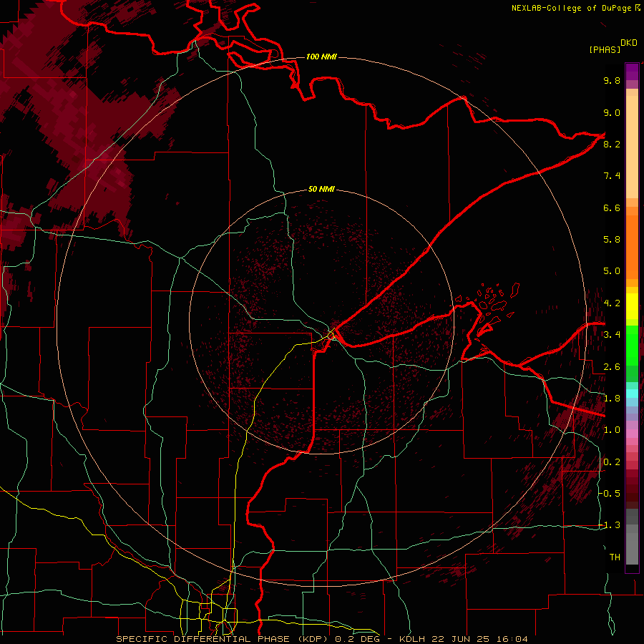Pick the pink segment of color bar

tap(632, 434)
